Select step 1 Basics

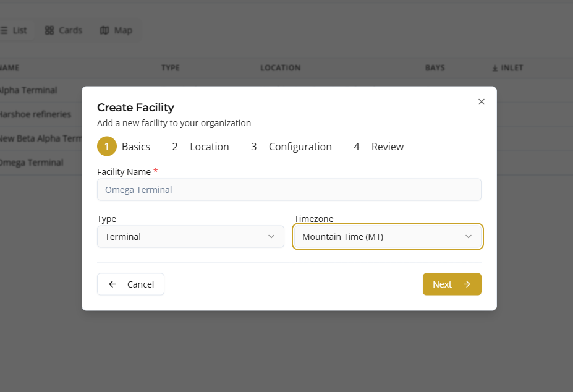pos(124,147)
